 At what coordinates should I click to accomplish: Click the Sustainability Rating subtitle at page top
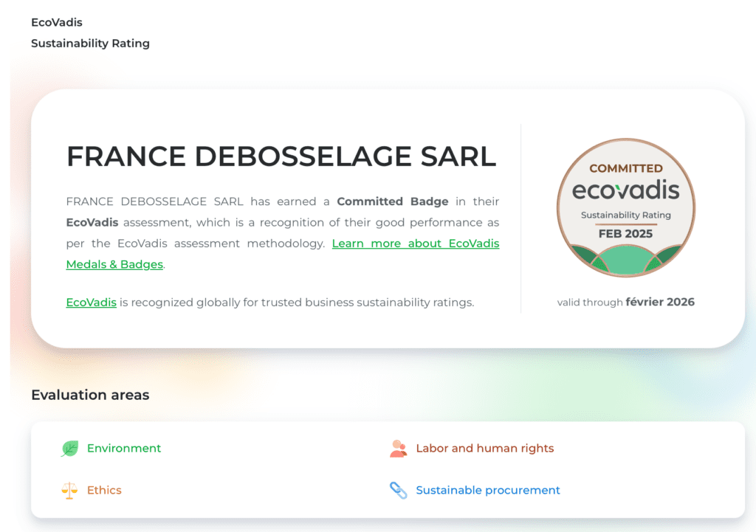click(90, 44)
